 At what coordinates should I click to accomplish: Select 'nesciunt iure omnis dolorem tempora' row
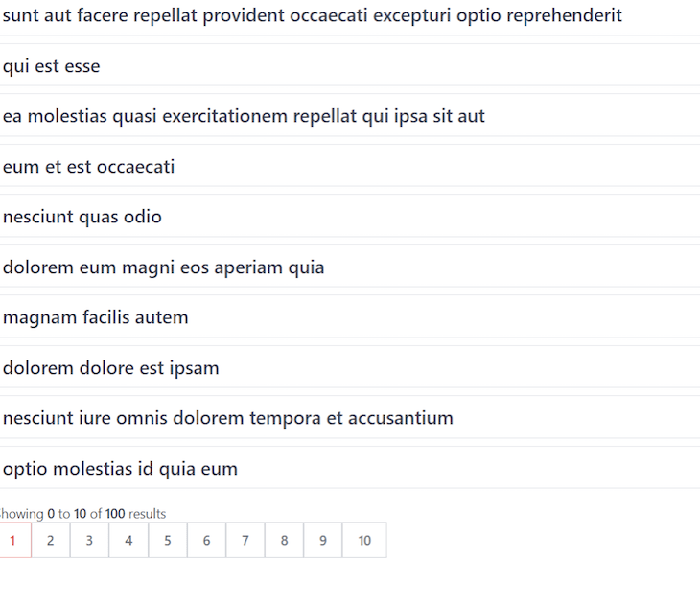tap(350, 418)
